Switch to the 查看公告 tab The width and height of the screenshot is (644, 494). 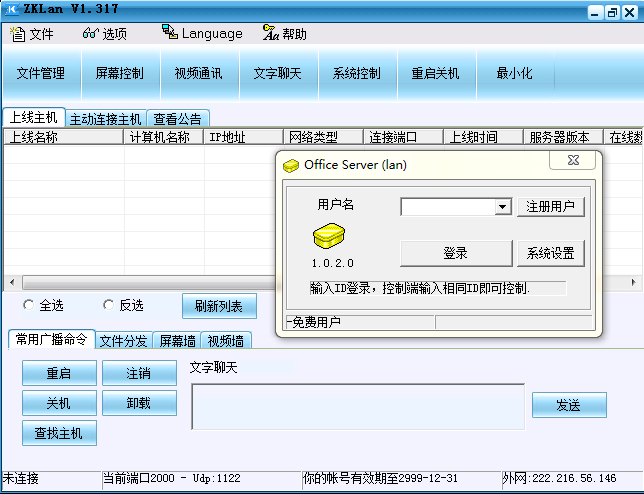(177, 119)
